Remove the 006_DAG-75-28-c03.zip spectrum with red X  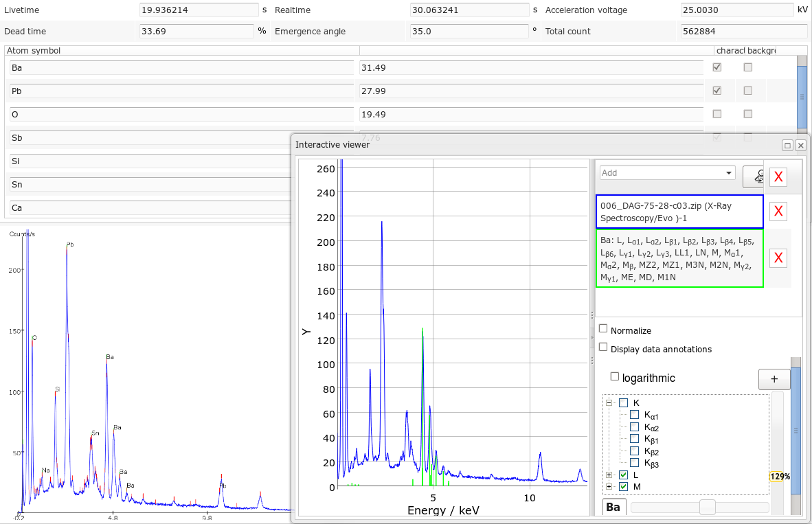pos(778,211)
